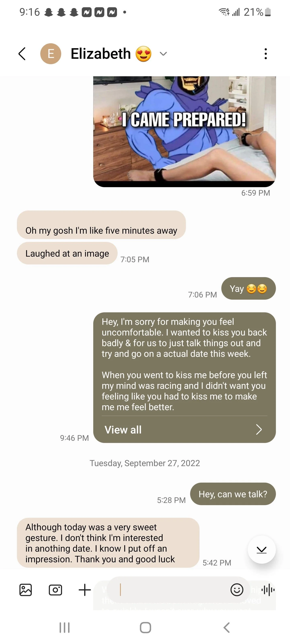Select the 'Laughed at an image' bubble

[x=67, y=253]
